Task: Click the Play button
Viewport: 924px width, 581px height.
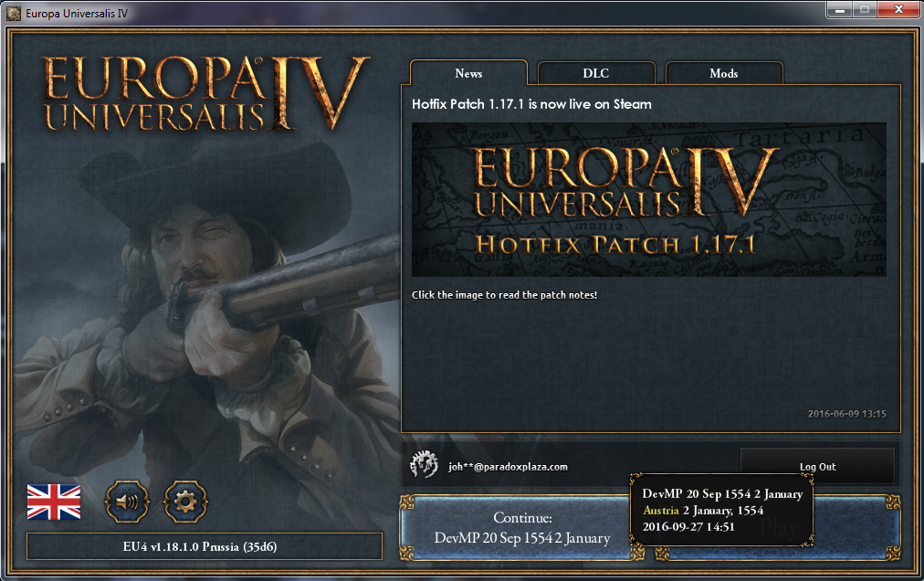Action: (x=779, y=527)
